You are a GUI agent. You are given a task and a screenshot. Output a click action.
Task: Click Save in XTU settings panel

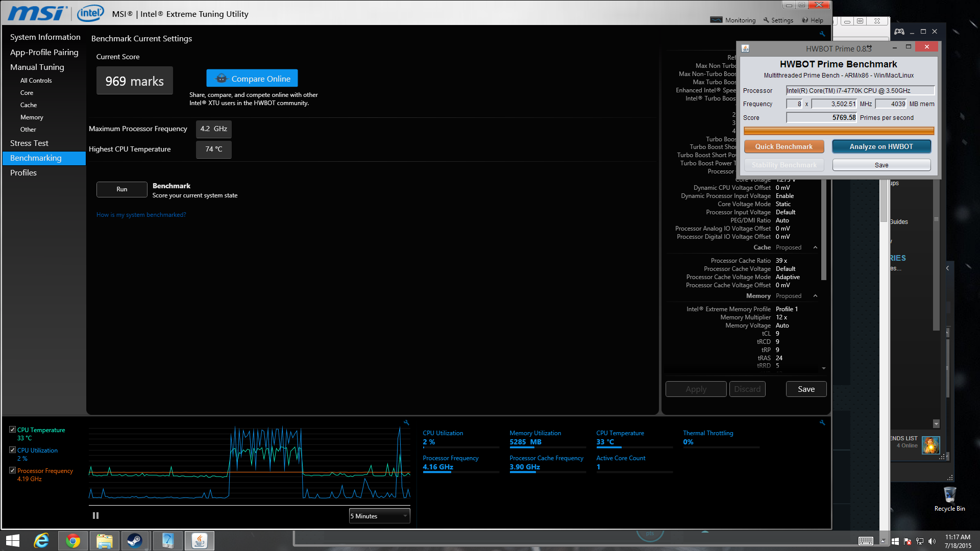point(806,389)
